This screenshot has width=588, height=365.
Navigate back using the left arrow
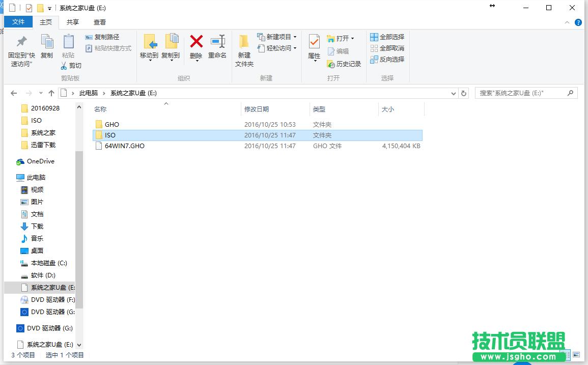coord(14,93)
